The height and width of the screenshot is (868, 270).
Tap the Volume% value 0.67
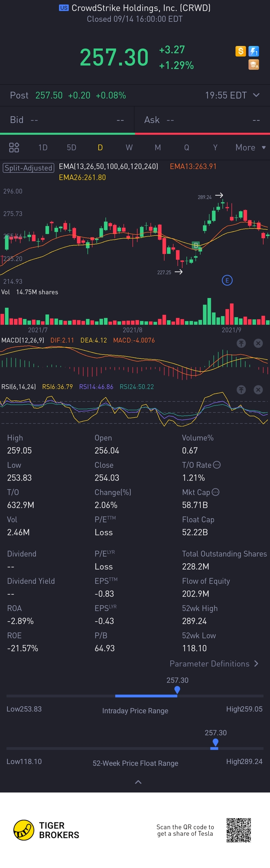point(190,450)
